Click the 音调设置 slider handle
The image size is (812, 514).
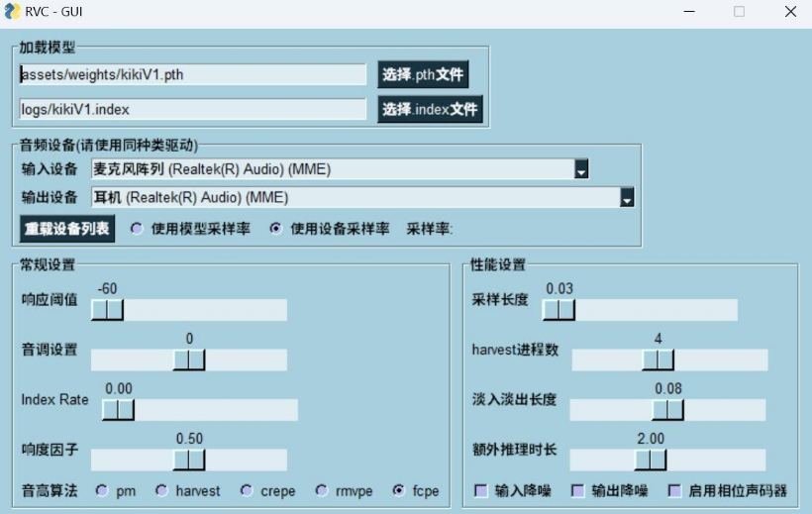tap(189, 360)
